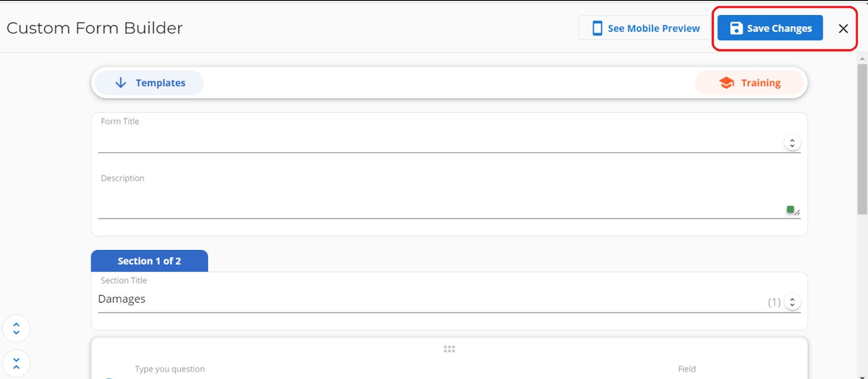The image size is (868, 379).
Task: Collapse the Damages section using its chevron
Action: point(792,302)
